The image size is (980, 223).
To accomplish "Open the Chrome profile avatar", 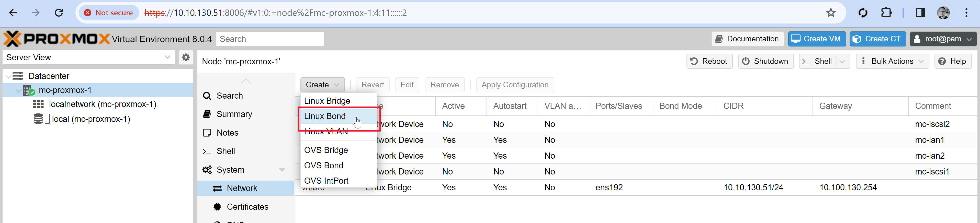I will [943, 13].
